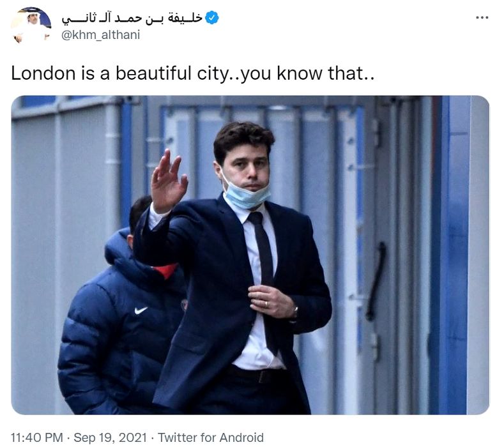Expand the attached tweet photo
504x447 pixels.
tap(250, 255)
